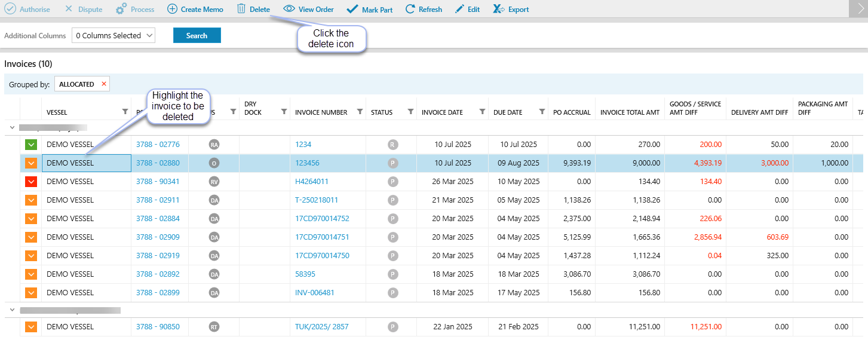Refresh the invoice list
The width and height of the screenshot is (868, 352).
pos(410,9)
